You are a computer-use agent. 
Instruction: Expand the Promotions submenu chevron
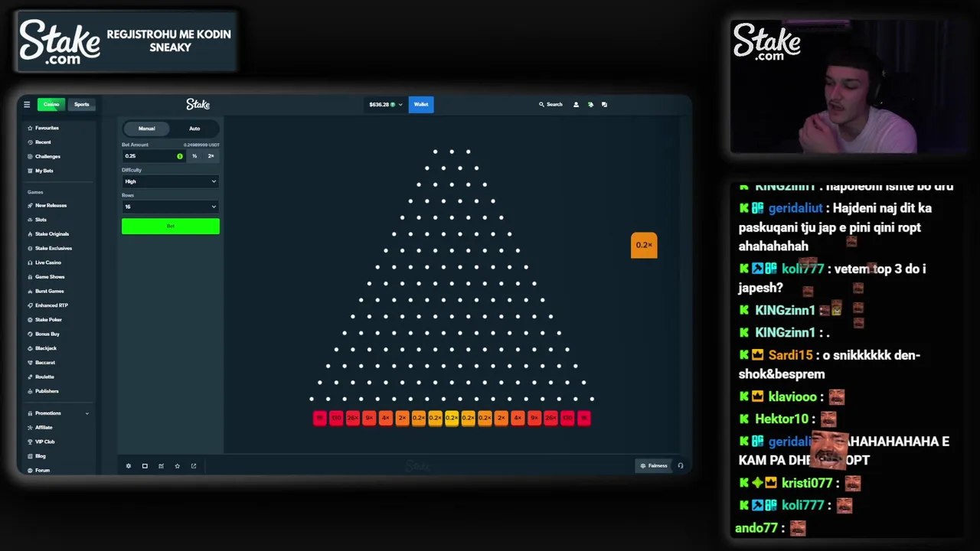click(87, 413)
